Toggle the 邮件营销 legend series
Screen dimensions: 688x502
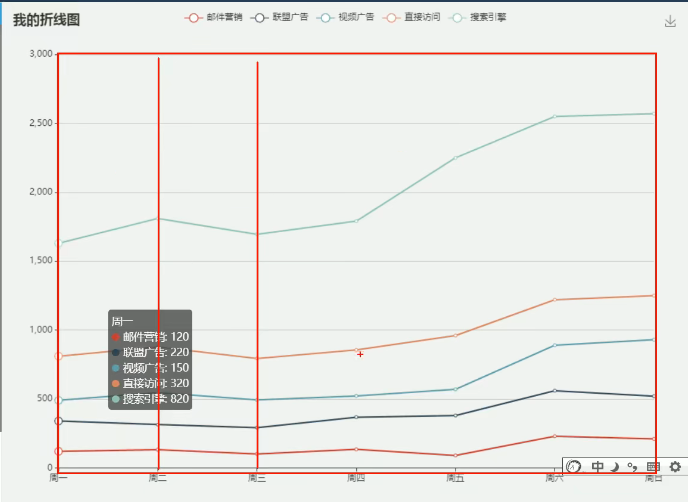pos(213,18)
